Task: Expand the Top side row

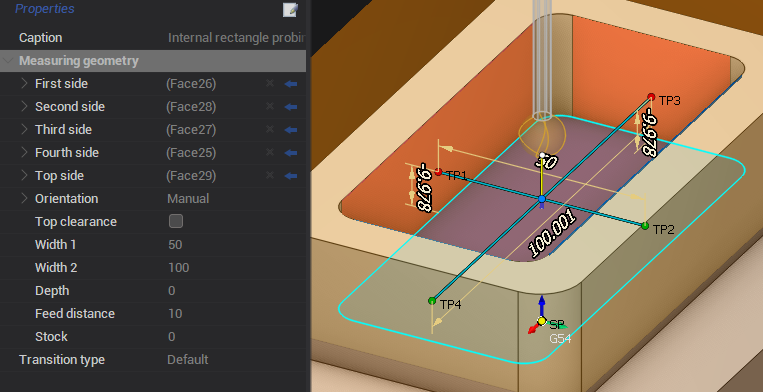Action: point(24,175)
